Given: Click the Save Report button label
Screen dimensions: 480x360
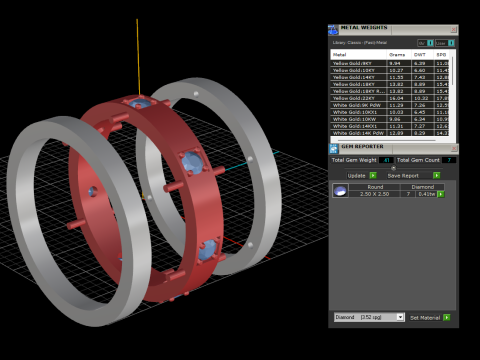Looking at the screenshot, I should pos(403,176).
